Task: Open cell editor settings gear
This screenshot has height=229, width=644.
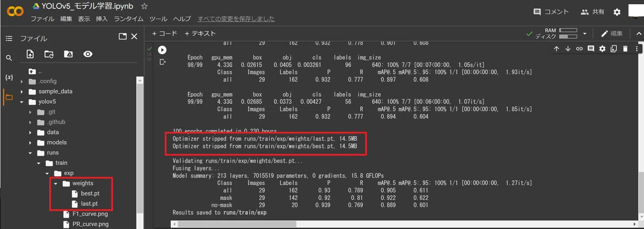Action: [602, 49]
